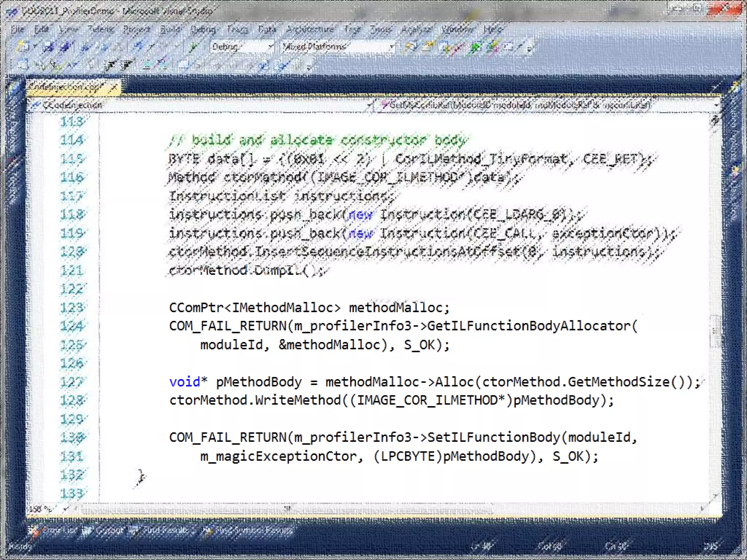747x560 pixels.
Task: Click the New Project toolbar icon
Action: (x=23, y=47)
